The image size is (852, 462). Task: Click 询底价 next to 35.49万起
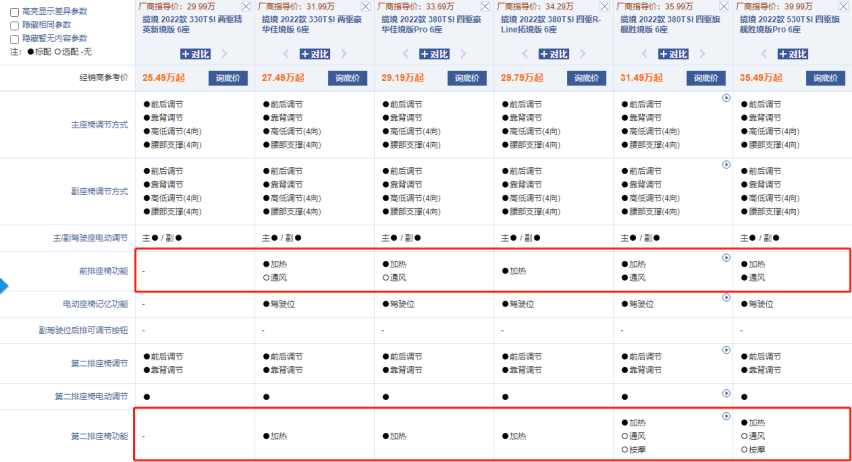(826, 78)
